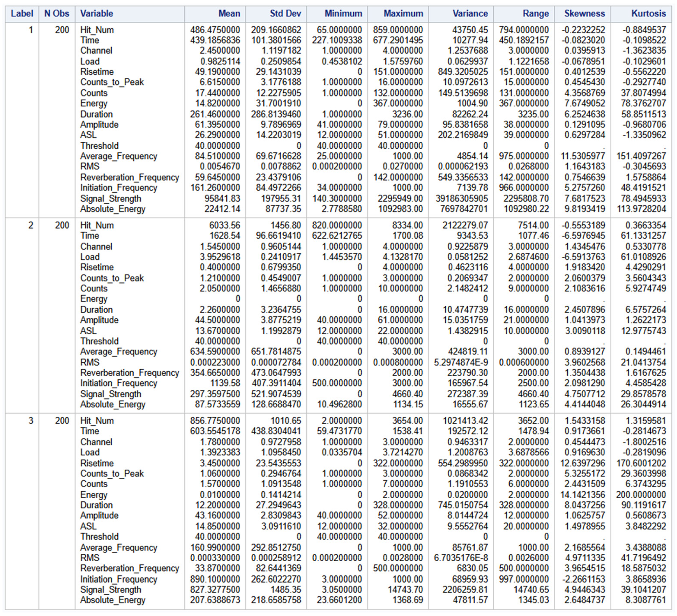677x616 pixels.
Task: Click kurtosis value 61.1331257
Action: tap(643, 236)
